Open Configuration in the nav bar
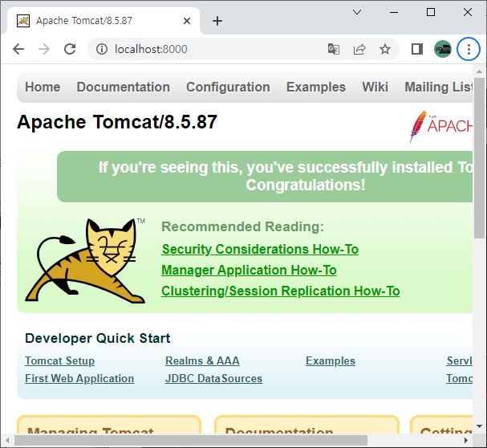Screen dimensions: 487x448 [x=228, y=87]
